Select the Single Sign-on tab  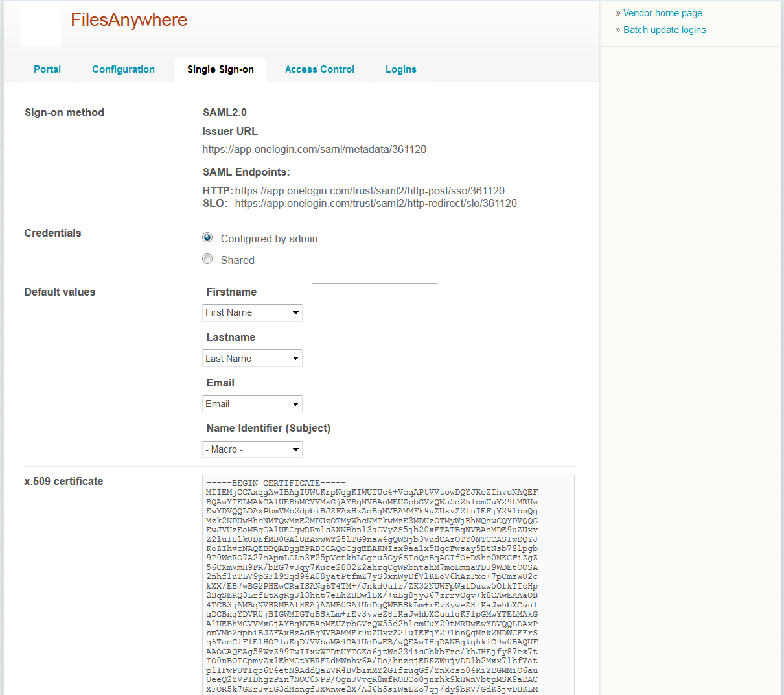pyautogui.click(x=220, y=69)
